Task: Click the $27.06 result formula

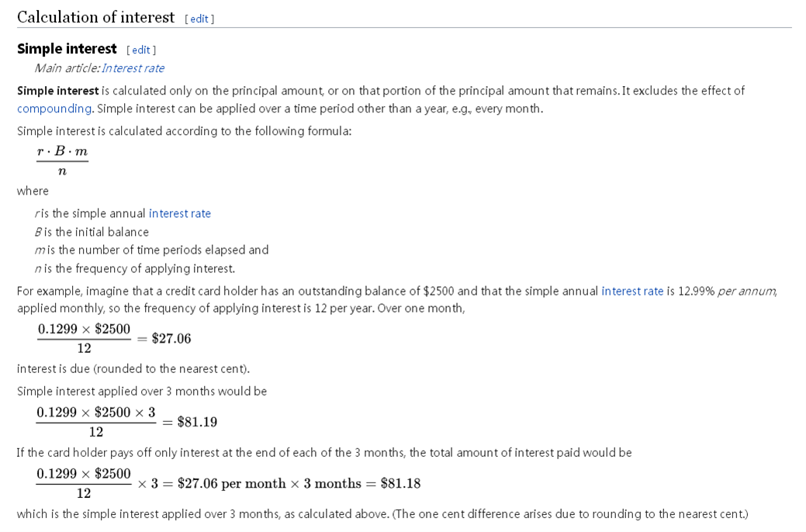Action: pos(114,339)
